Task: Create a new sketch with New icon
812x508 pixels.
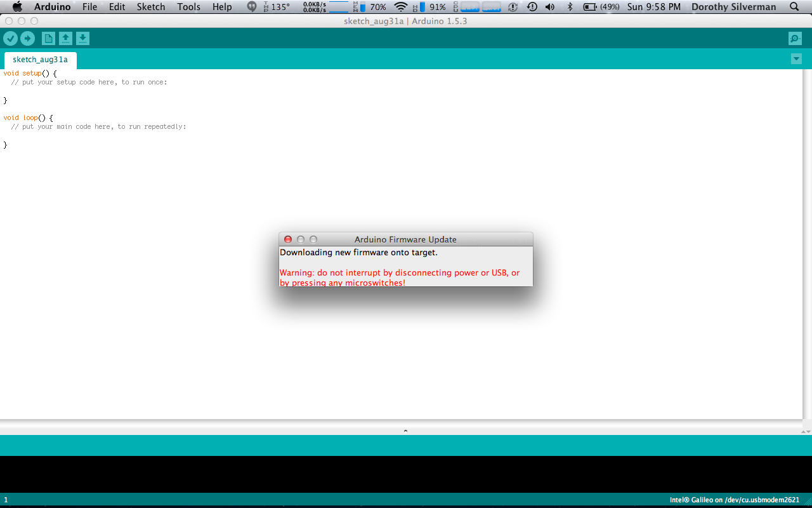Action: (48, 39)
